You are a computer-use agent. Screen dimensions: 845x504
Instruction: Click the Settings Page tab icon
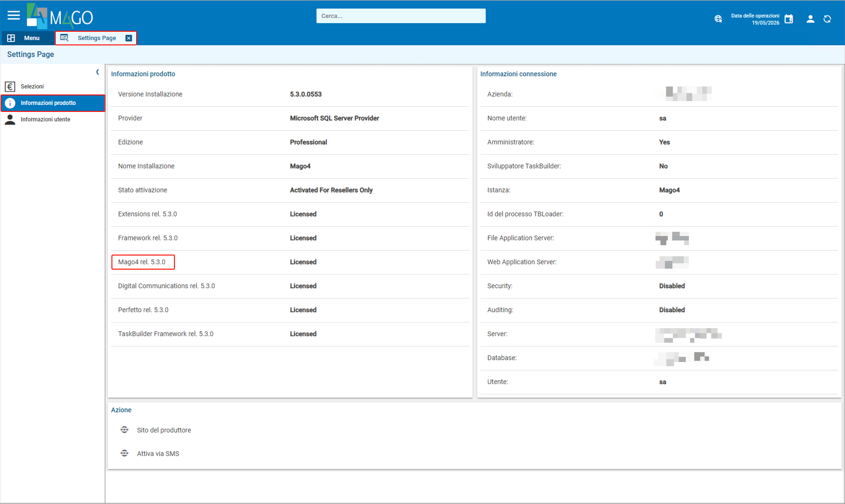64,38
